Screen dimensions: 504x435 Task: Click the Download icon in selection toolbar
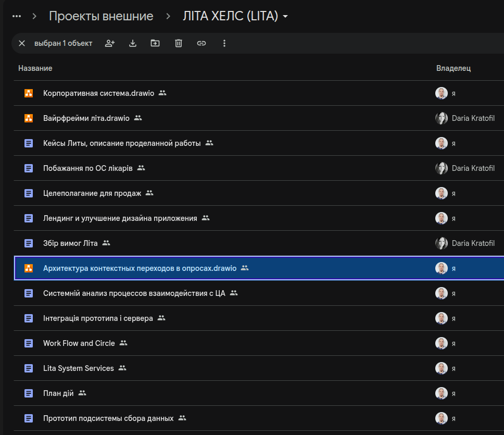[133, 43]
